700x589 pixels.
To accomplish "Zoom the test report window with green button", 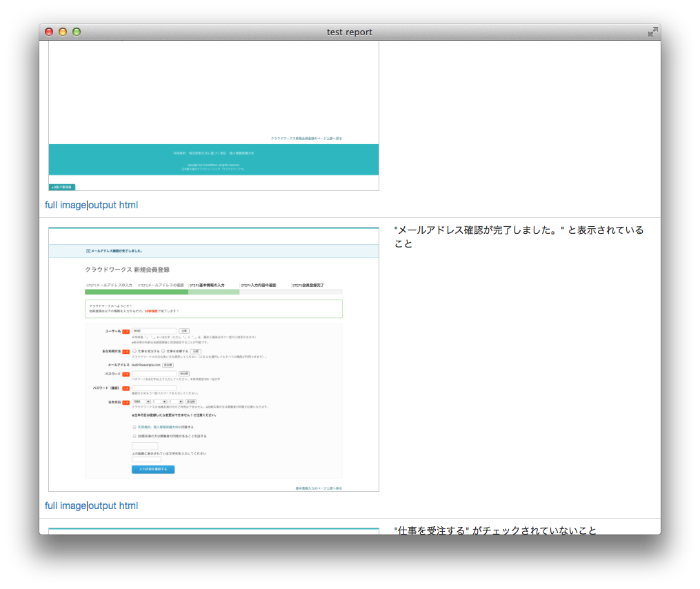I will pos(77,32).
